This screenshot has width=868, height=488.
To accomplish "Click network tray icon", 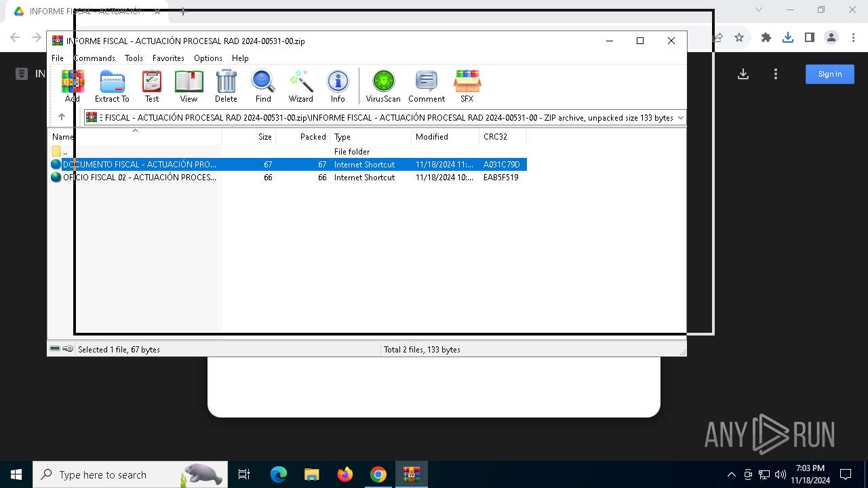I will tap(764, 474).
